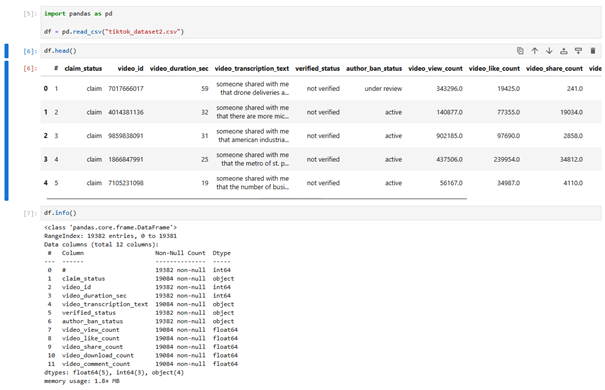605x390 pixels.
Task: Click share count cell 241.0
Action: pos(575,89)
